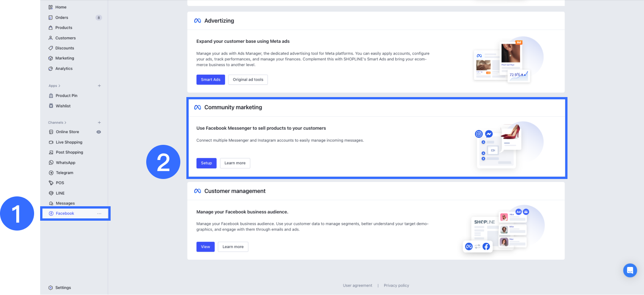
Task: Click the Orders icon in sidebar
Action: coord(50,17)
